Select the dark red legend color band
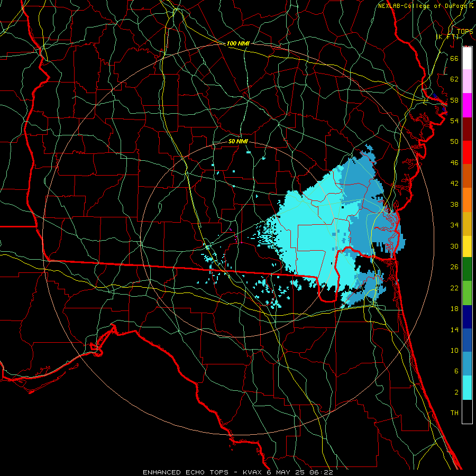The width and height of the screenshot is (476, 476). pyautogui.click(x=467, y=129)
